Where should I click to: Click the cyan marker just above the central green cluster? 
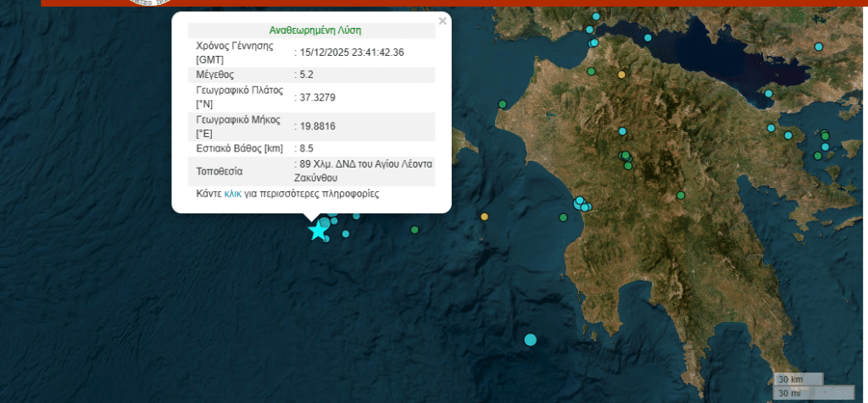point(622,131)
